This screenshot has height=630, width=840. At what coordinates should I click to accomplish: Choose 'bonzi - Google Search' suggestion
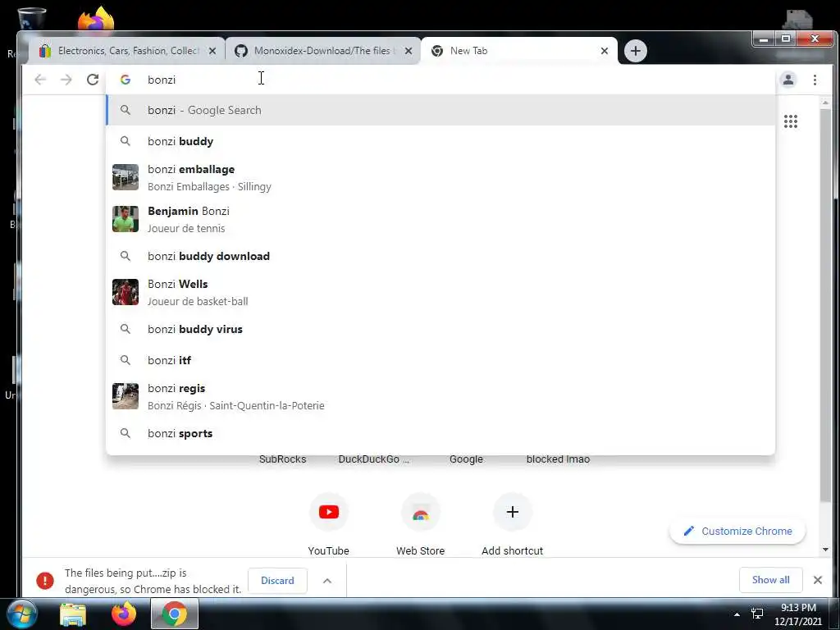[x=441, y=110]
